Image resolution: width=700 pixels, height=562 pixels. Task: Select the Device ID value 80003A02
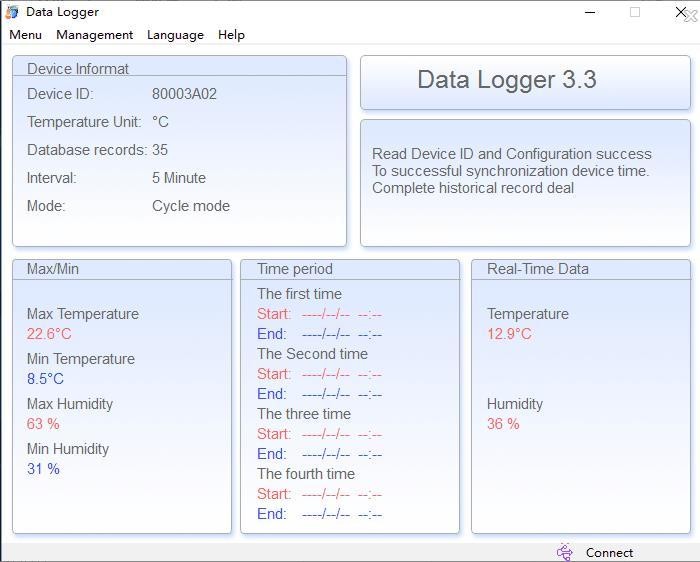(x=184, y=94)
